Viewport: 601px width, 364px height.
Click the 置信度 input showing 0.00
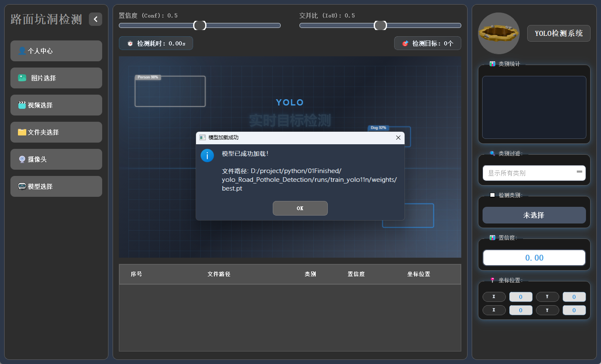534,257
